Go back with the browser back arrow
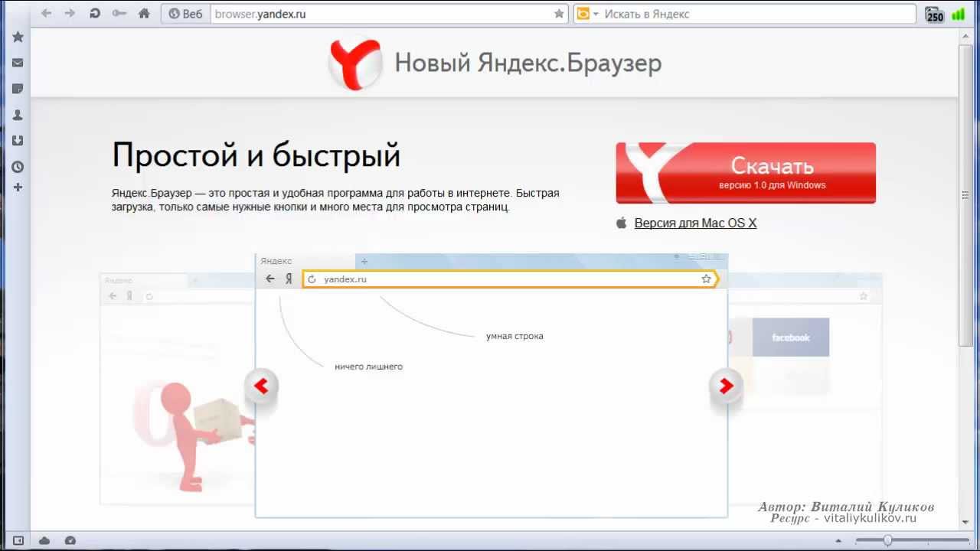980x551 pixels. pyautogui.click(x=47, y=13)
